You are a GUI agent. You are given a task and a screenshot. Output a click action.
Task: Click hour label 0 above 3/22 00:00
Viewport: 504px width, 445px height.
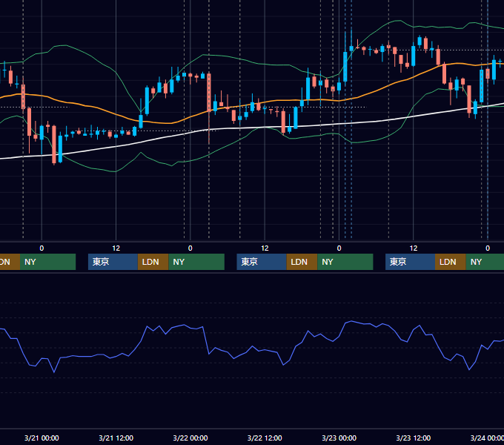click(190, 248)
